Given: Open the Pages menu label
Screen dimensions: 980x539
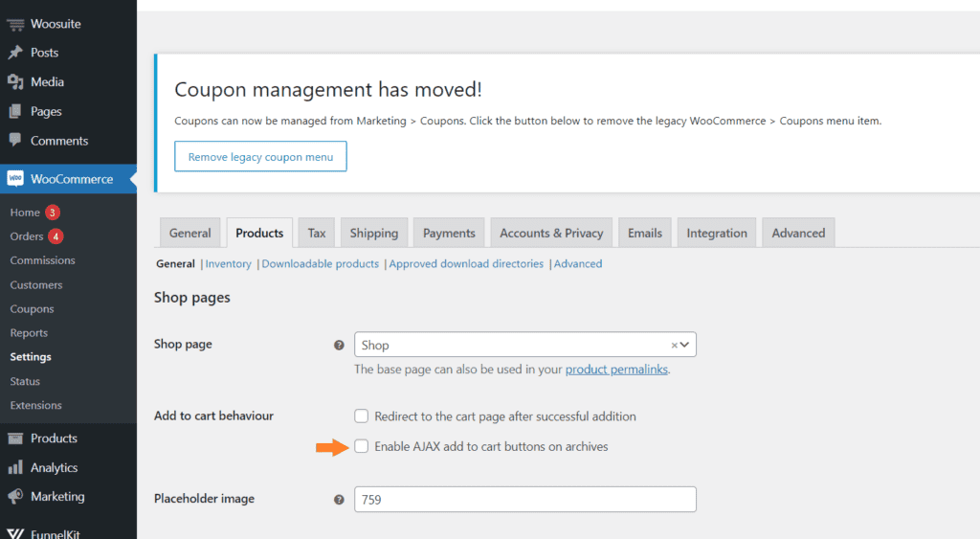Looking at the screenshot, I should pyautogui.click(x=46, y=111).
